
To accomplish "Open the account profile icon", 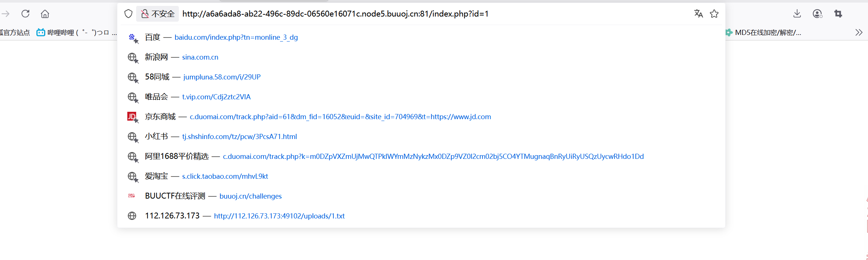I will pos(817,14).
